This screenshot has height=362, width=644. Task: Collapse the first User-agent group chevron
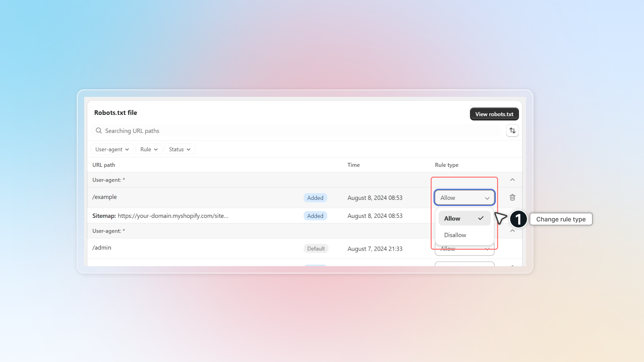click(512, 180)
